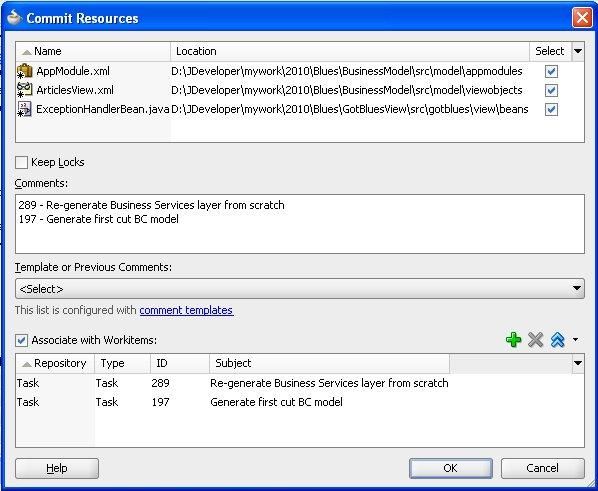Select the ExceptionHandlerBean.java file icon
This screenshot has width=598, height=491.
[25, 109]
